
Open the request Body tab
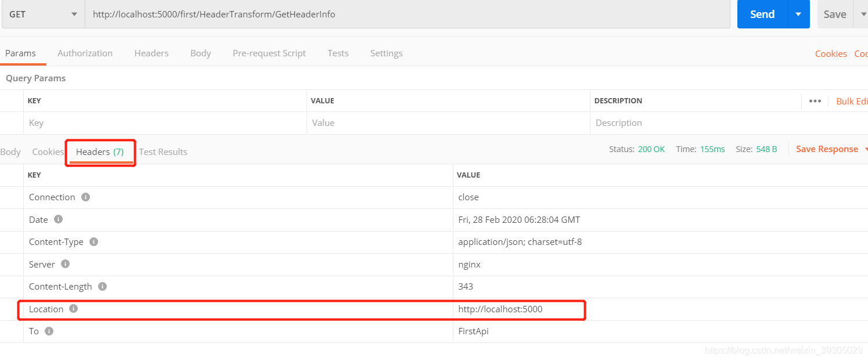tap(200, 53)
